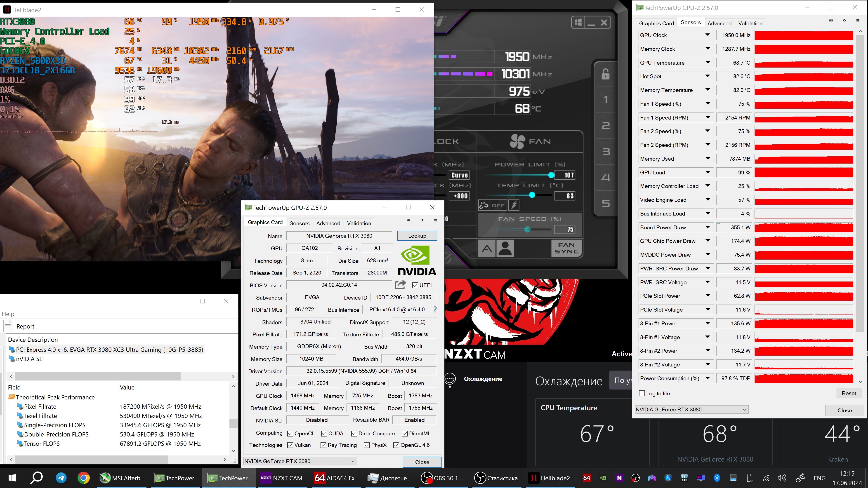Open the Validation tab in Graphics Card window
This screenshot has height=488, width=868.
359,223
